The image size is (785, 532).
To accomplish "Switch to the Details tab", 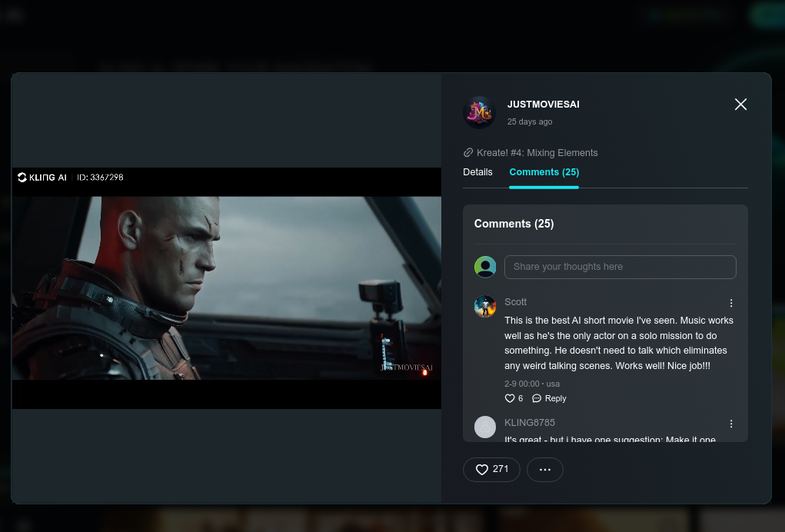I will [477, 172].
